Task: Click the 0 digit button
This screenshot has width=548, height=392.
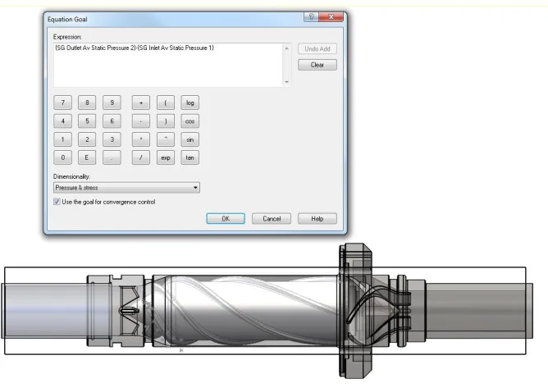Action: 63,157
